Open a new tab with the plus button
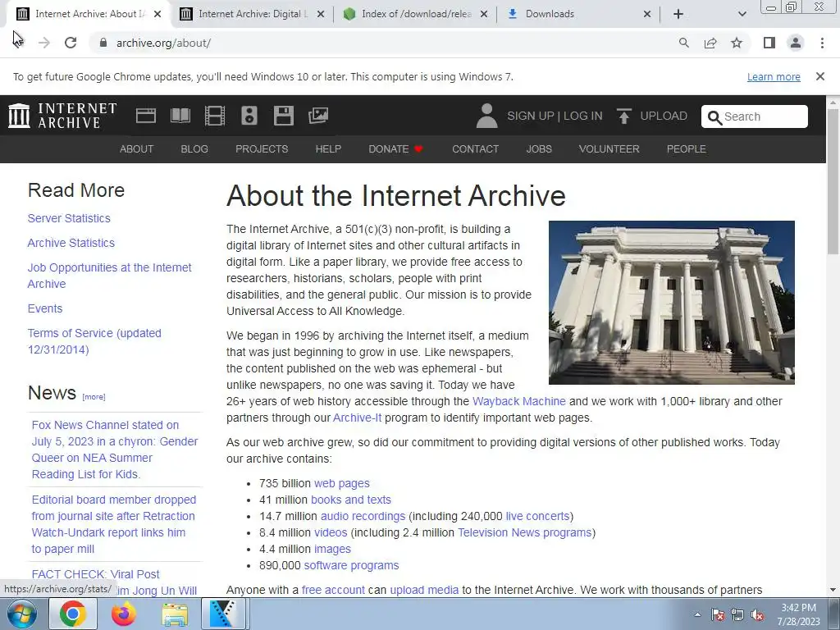Image resolution: width=840 pixels, height=630 pixels. click(x=678, y=14)
